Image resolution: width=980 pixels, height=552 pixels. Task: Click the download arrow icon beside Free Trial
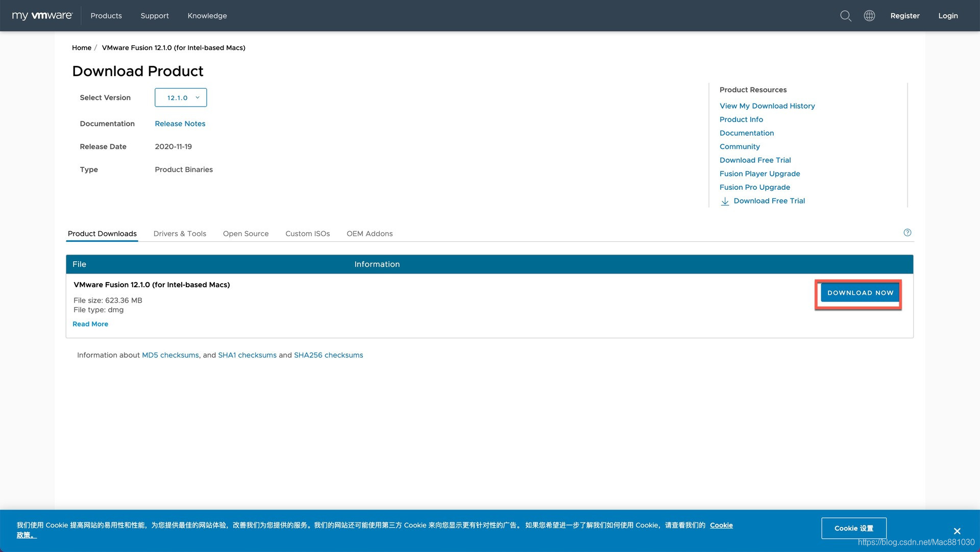[725, 201]
